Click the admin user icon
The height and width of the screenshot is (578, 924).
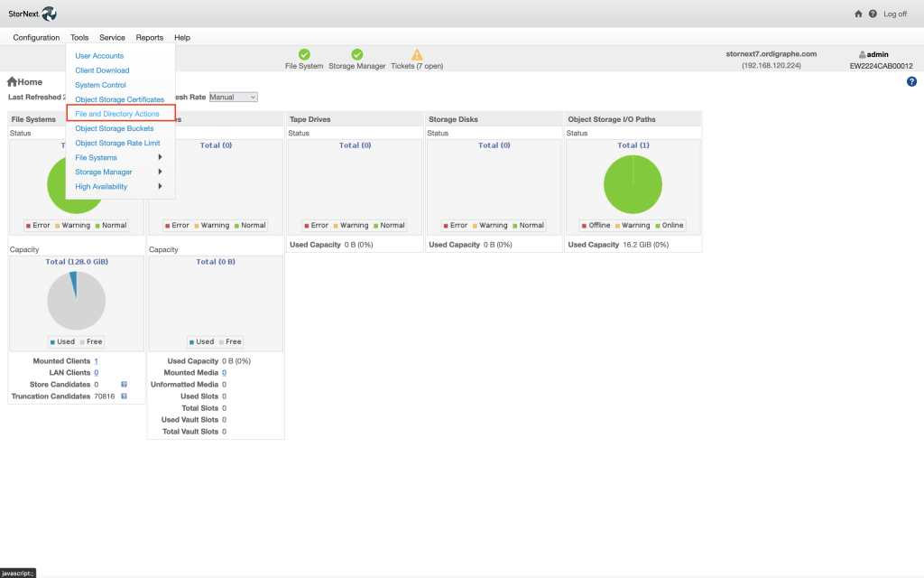[x=862, y=54]
